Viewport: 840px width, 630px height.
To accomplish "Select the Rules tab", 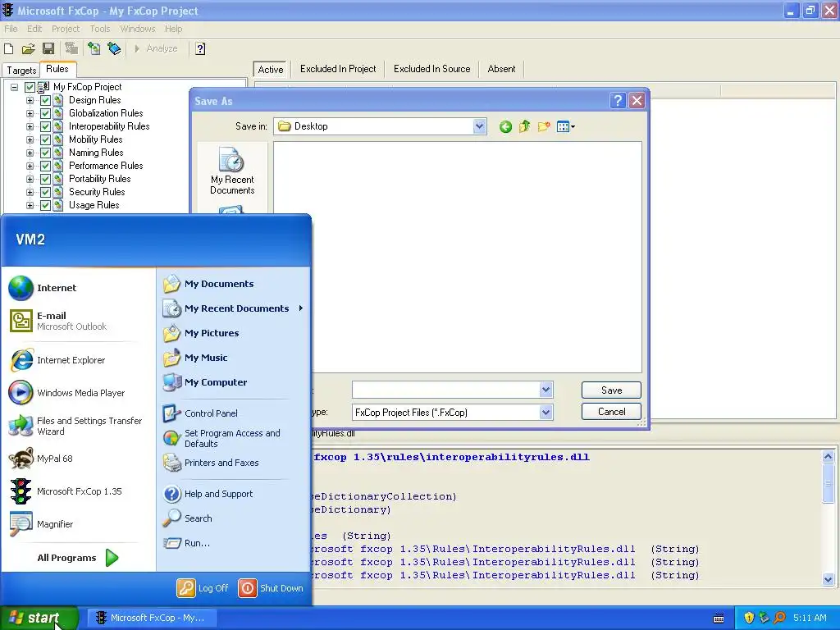I will 57,69.
